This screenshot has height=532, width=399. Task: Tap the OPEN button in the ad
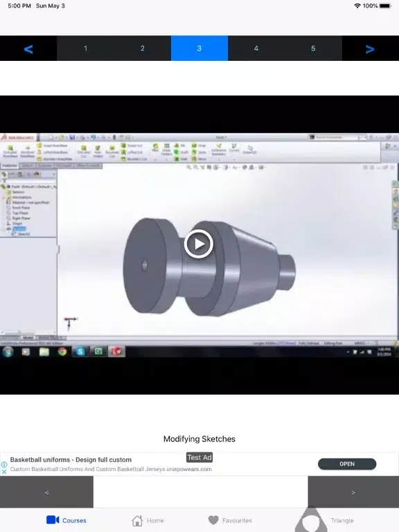tap(347, 464)
